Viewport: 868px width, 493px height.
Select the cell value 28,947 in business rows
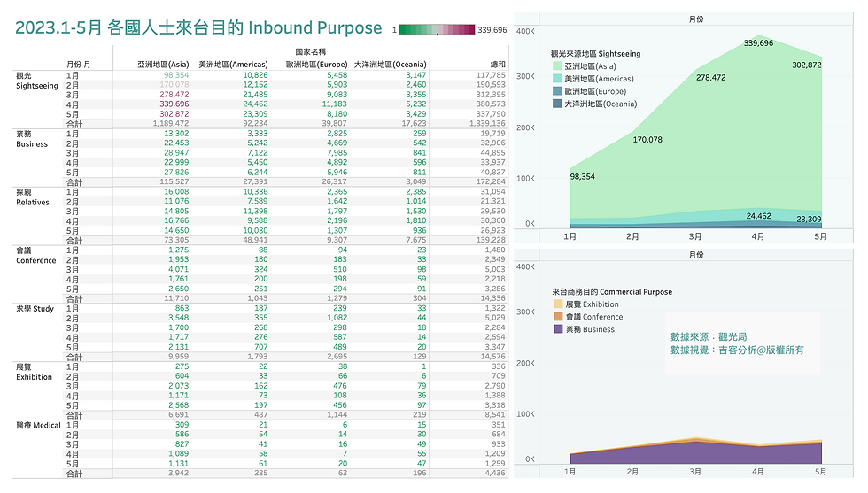176,153
